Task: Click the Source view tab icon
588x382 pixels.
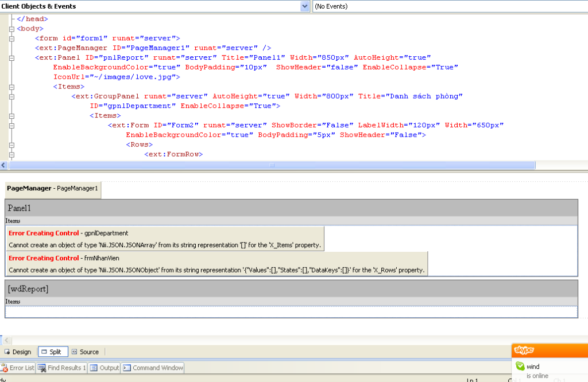Action: pos(74,352)
